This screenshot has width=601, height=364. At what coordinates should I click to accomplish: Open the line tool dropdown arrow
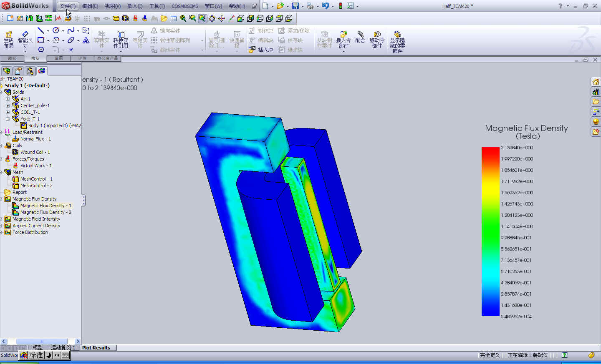pyautogui.click(x=48, y=31)
